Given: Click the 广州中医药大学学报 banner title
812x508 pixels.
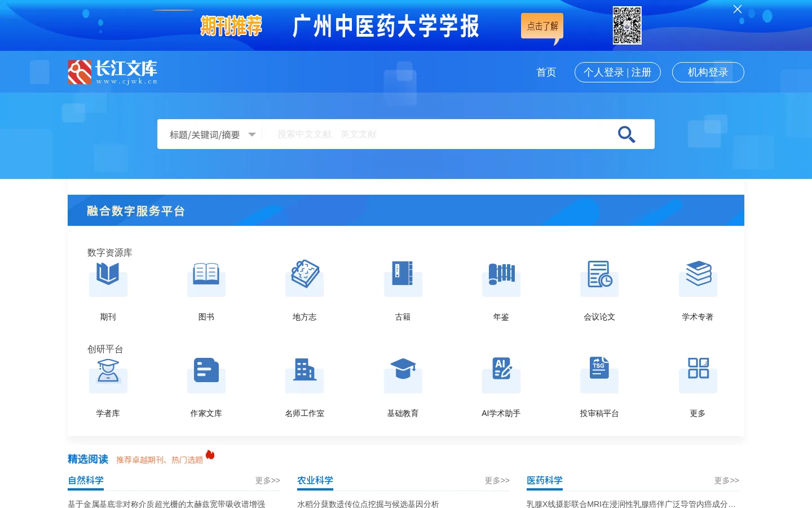Looking at the screenshot, I should [386, 26].
